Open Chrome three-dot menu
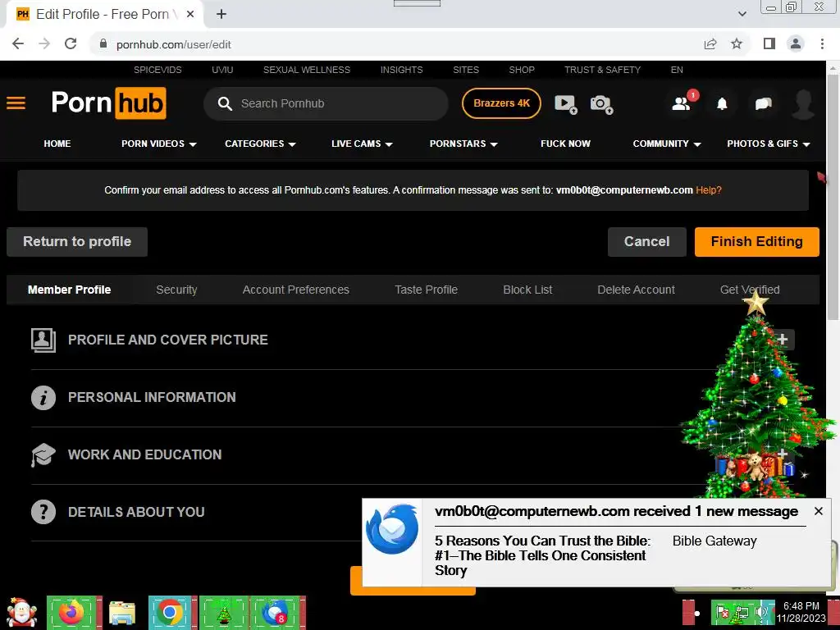This screenshot has width=840, height=630. [822, 44]
